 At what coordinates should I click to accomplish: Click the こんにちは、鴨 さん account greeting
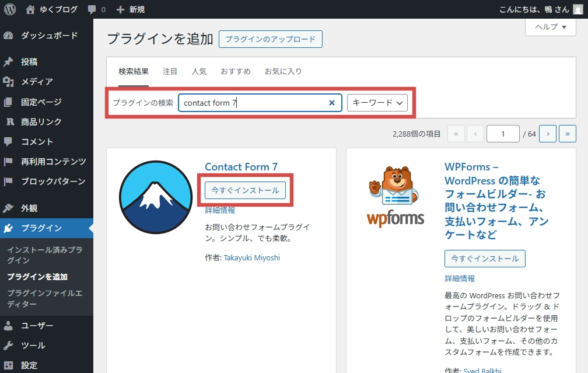point(534,9)
